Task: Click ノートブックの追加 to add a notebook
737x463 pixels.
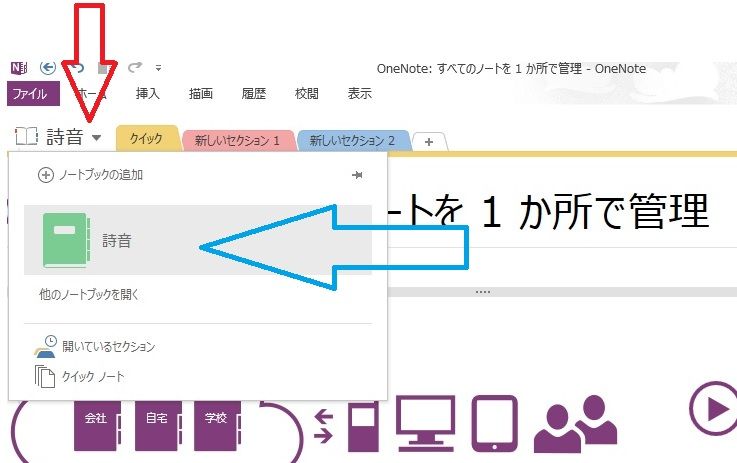Action: click(x=101, y=175)
